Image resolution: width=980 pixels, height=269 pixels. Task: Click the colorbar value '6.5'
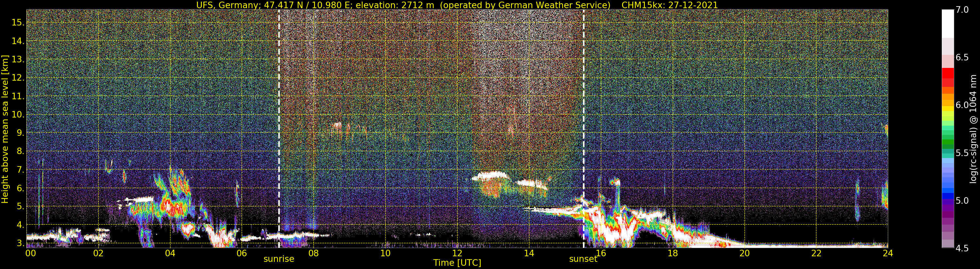[962, 57]
